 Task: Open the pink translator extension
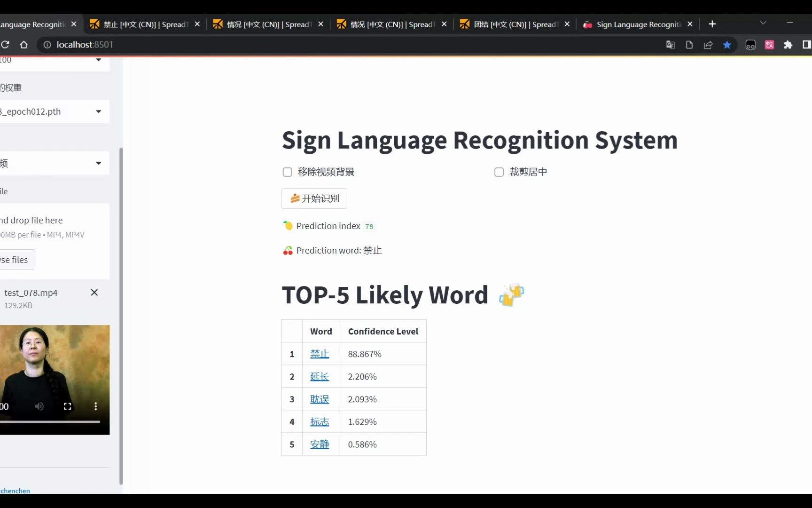[x=769, y=45]
